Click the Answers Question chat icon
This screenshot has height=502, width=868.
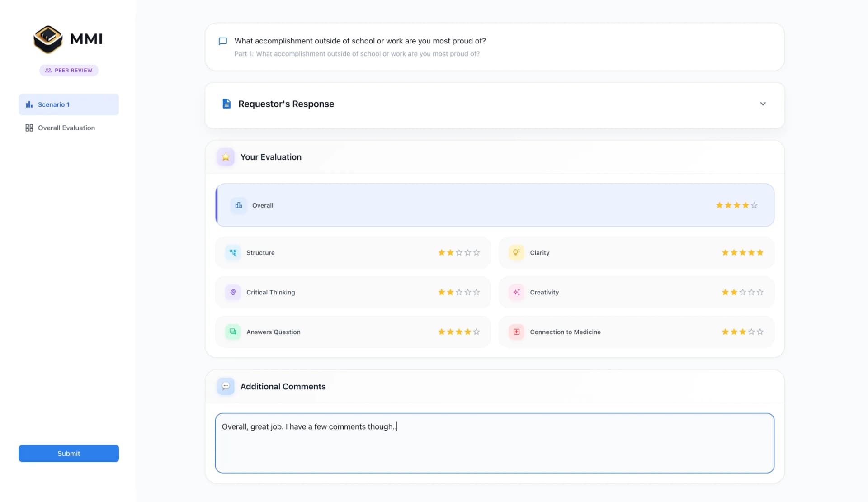point(233,332)
